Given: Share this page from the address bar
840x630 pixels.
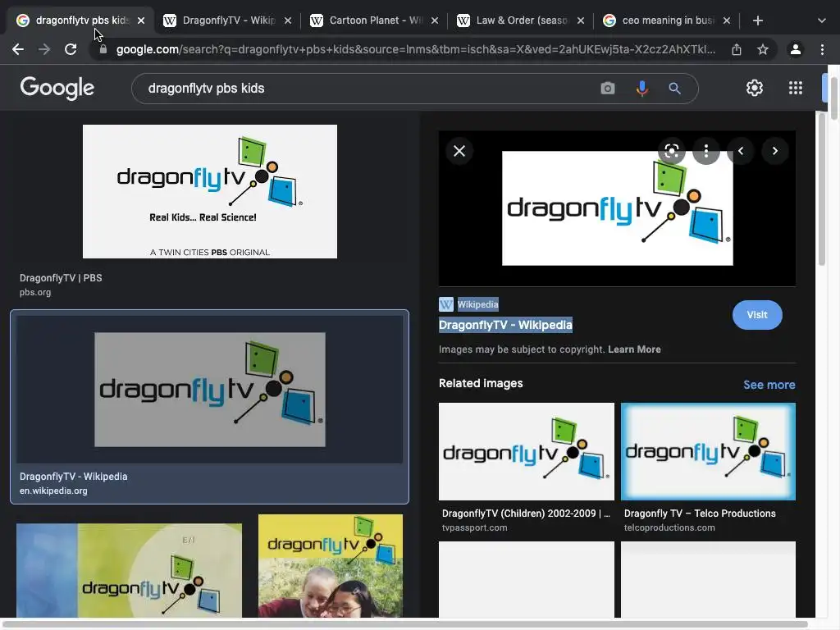Looking at the screenshot, I should coord(737,49).
